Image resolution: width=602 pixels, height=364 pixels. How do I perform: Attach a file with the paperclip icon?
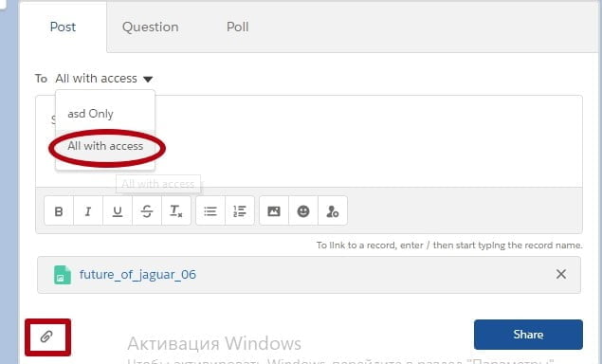click(x=46, y=337)
